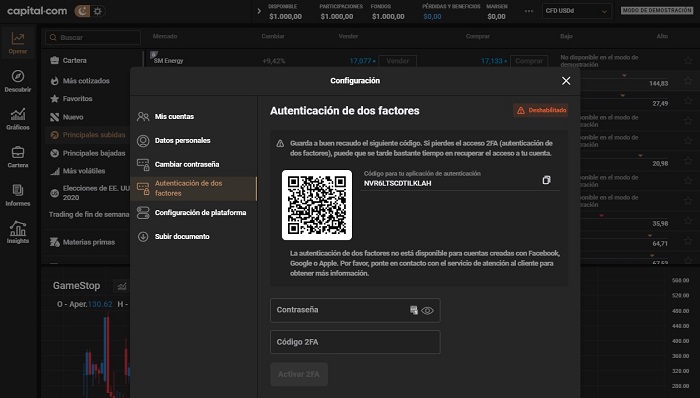The image size is (700, 398).
Task: Click the SM Energy market row name
Action: pyautogui.click(x=168, y=61)
